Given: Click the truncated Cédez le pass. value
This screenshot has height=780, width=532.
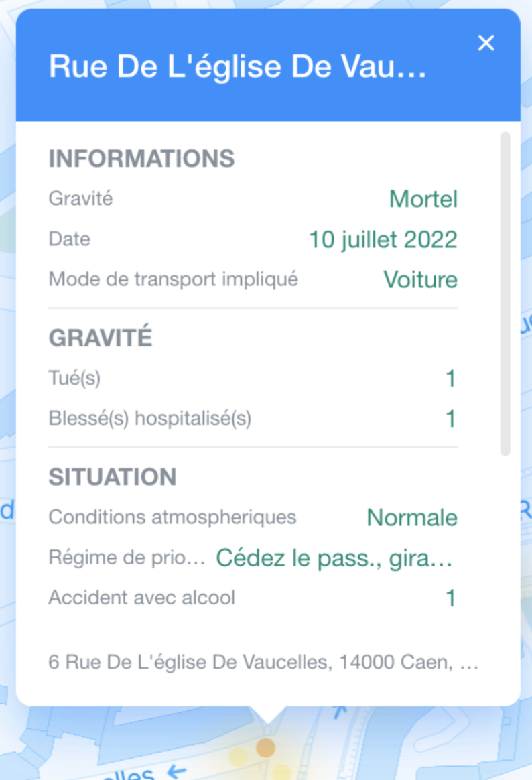Looking at the screenshot, I should pos(335,558).
